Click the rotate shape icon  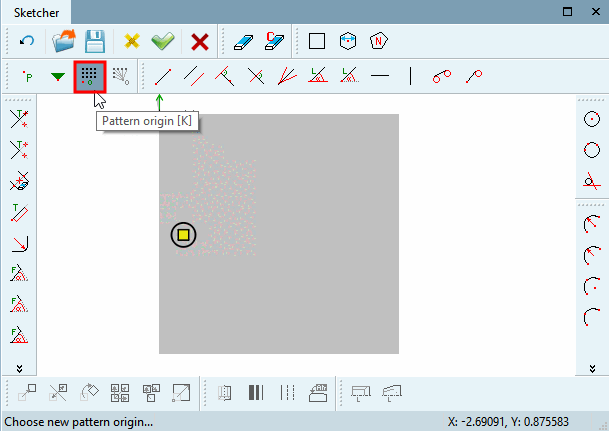tap(89, 392)
